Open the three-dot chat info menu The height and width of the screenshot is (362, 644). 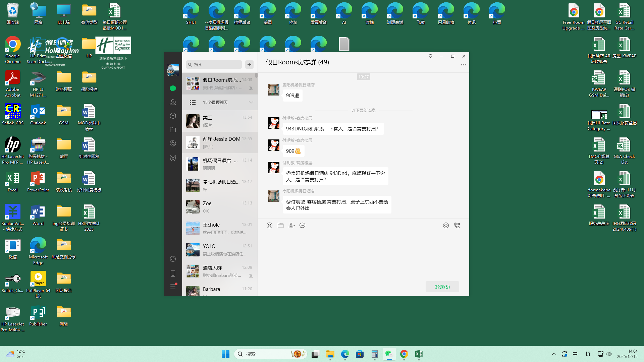(x=464, y=65)
